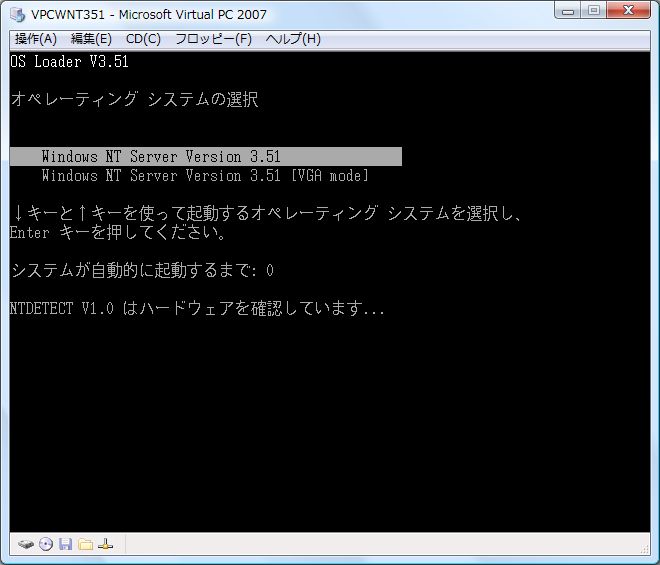This screenshot has width=660, height=565.
Task: Click the floppy disk status icon
Action: (x=65, y=544)
